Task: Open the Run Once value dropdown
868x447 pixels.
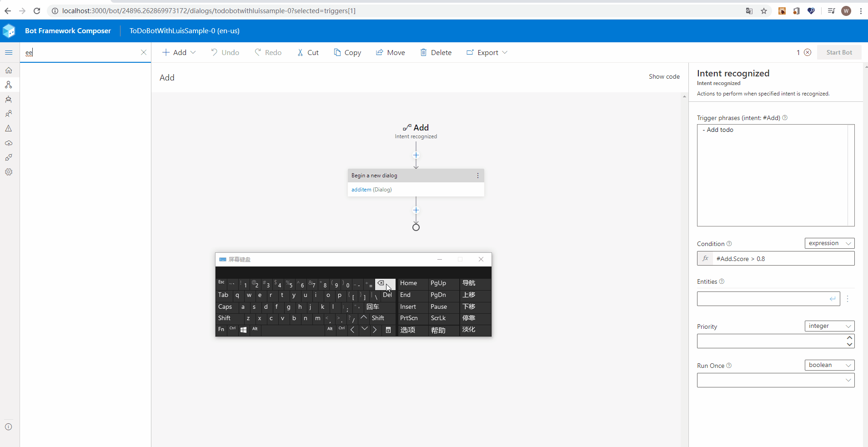Action: click(x=776, y=380)
